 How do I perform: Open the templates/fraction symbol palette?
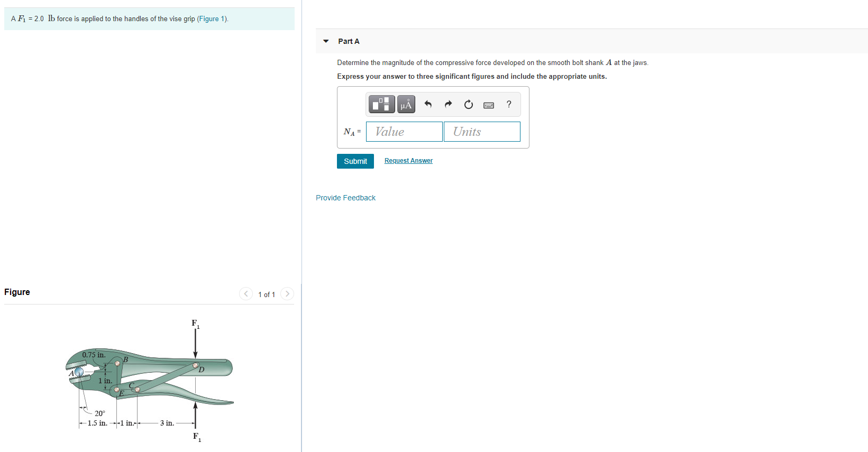point(381,104)
